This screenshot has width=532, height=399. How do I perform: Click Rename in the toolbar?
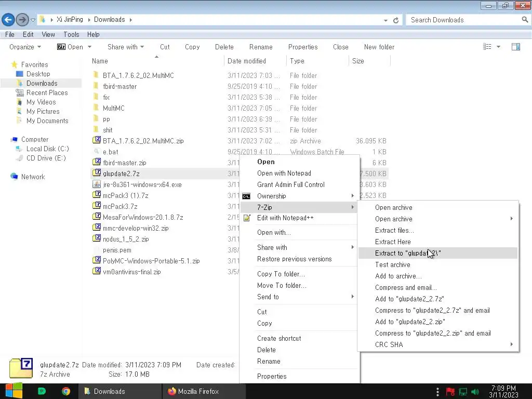261,47
